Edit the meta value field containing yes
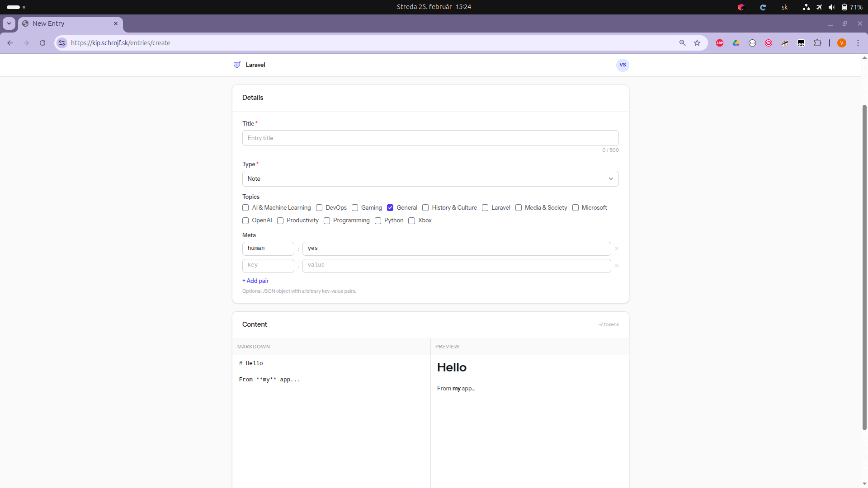The height and width of the screenshot is (488, 868). 457,249
